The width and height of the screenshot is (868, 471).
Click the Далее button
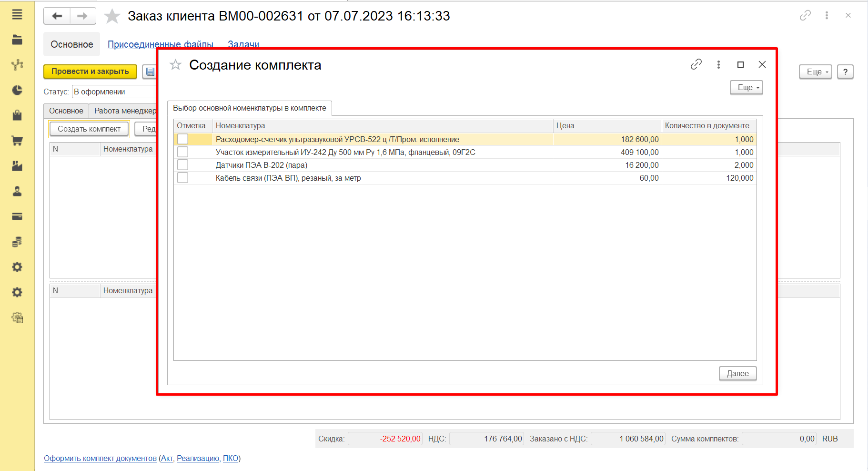point(738,374)
